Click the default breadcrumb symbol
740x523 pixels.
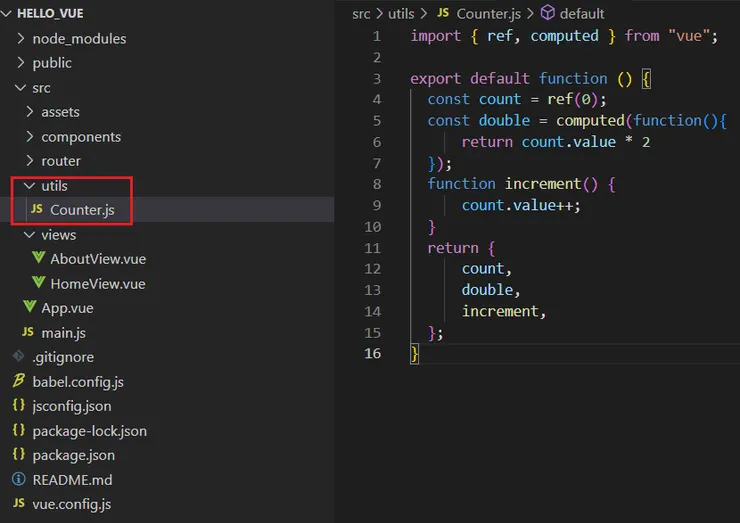[x=581, y=14]
